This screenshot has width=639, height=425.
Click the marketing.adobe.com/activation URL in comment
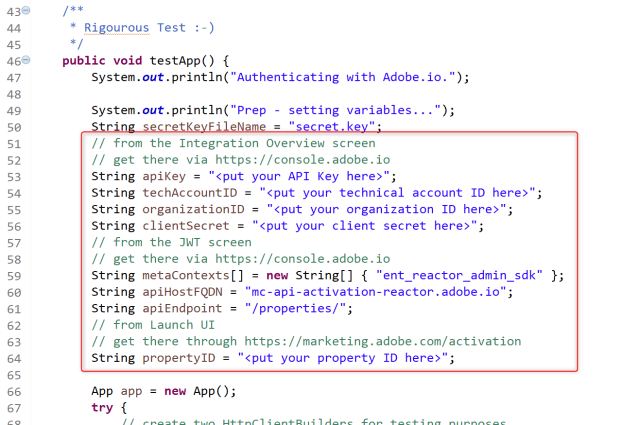(383, 341)
